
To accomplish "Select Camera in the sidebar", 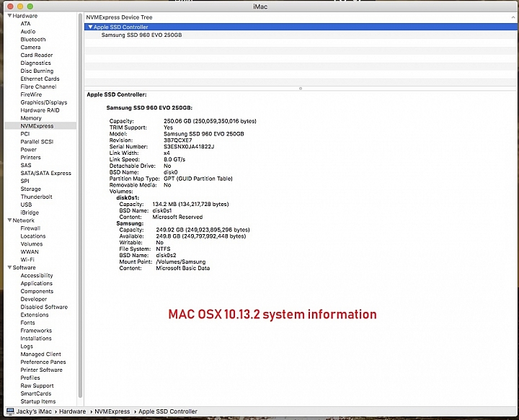I will click(x=30, y=48).
